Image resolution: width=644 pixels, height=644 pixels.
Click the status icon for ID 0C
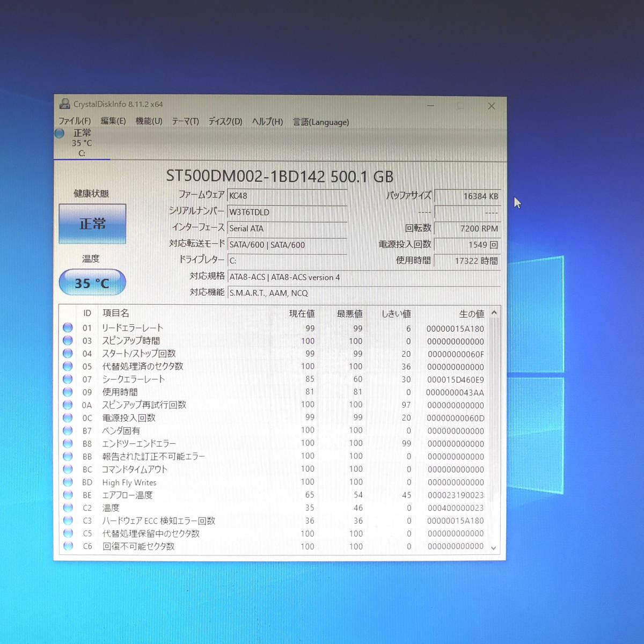(x=68, y=418)
